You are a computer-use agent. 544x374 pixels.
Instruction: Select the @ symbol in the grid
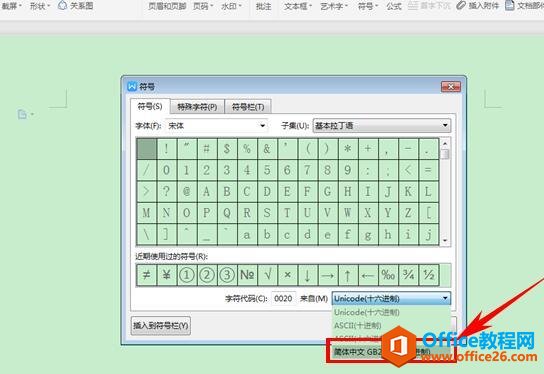(187, 192)
